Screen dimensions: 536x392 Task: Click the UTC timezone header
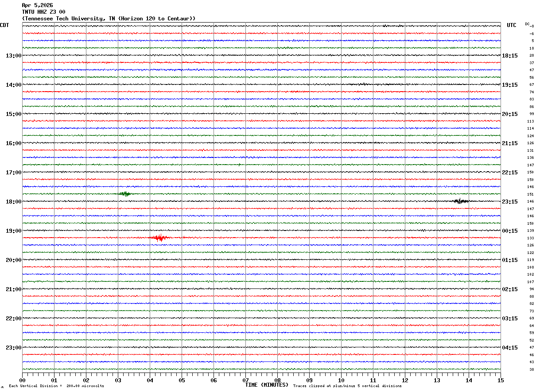[x=512, y=25]
